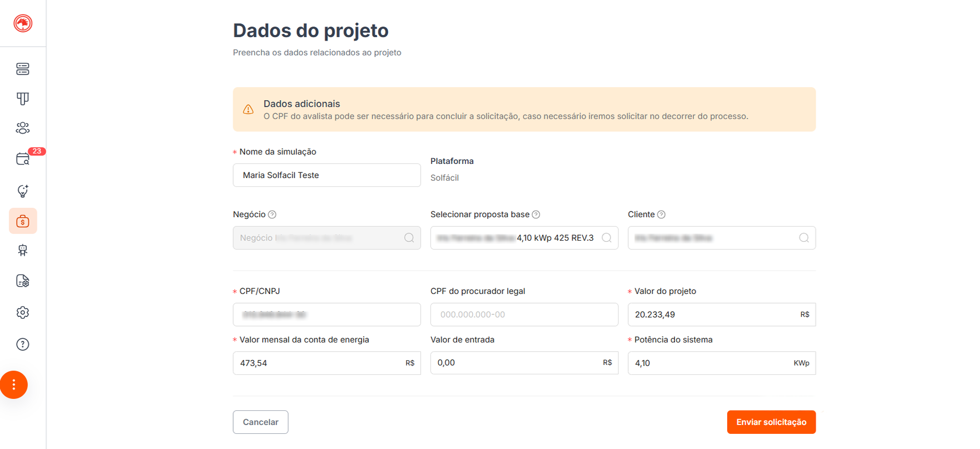
Task: Focus the Nome da simulação field
Action: pyautogui.click(x=326, y=175)
